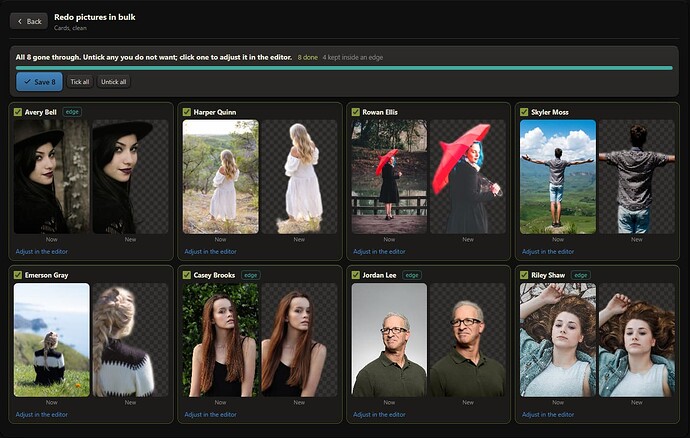Untick the Emerson Gray checkbox

(x=18, y=275)
